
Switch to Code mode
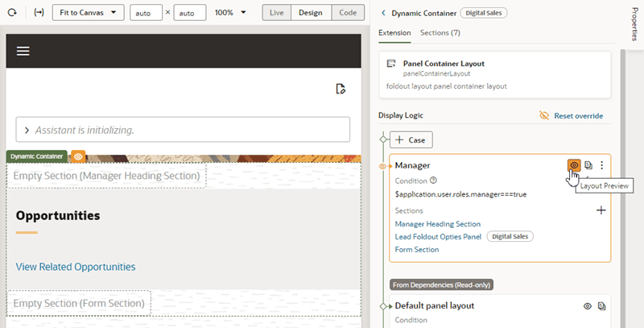(x=348, y=13)
